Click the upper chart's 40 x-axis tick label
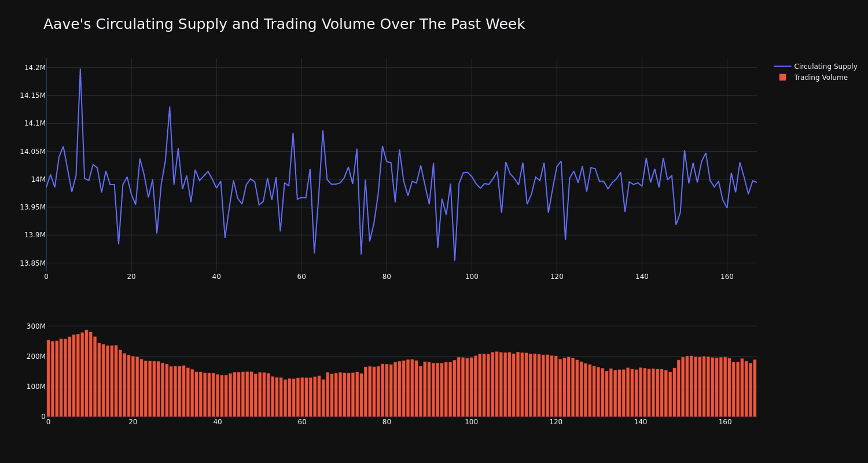868x463 pixels. tap(216, 277)
